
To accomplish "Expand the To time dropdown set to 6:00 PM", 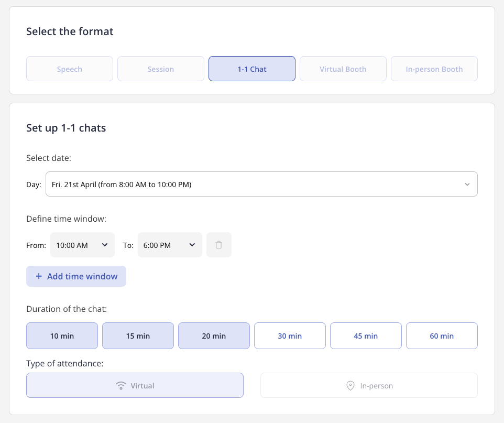I will 170,245.
